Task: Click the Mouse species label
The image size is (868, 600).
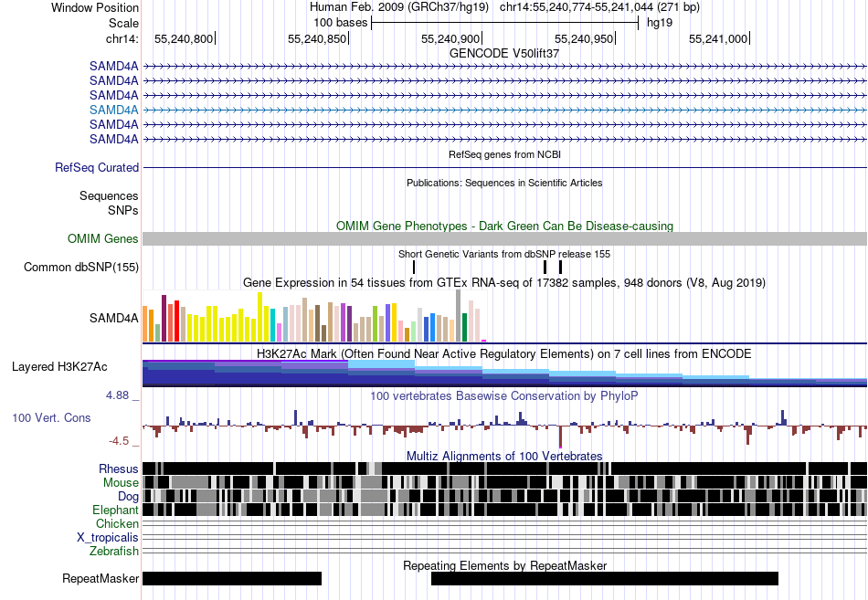Action: (x=121, y=483)
